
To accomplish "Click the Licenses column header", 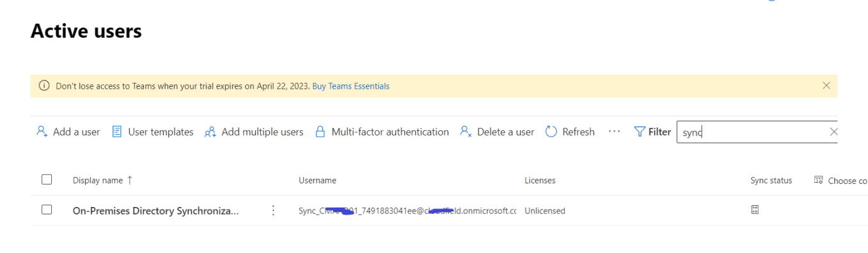I will click(x=540, y=180).
